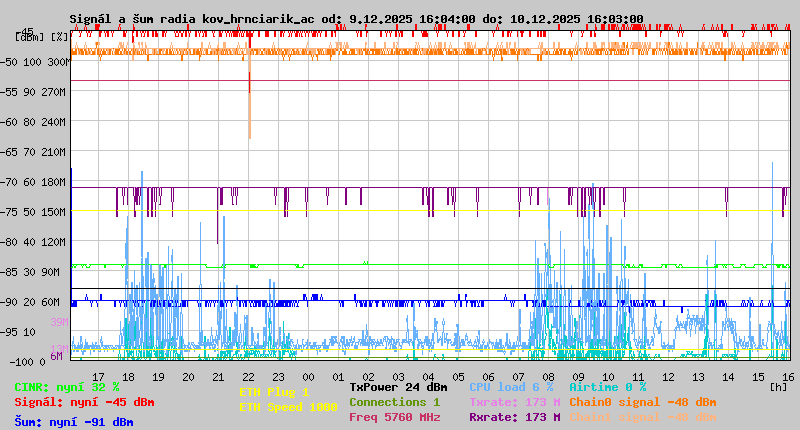800x430 pixels.
Task: Click the 00 hour mark on time axis
Action: [309, 376]
